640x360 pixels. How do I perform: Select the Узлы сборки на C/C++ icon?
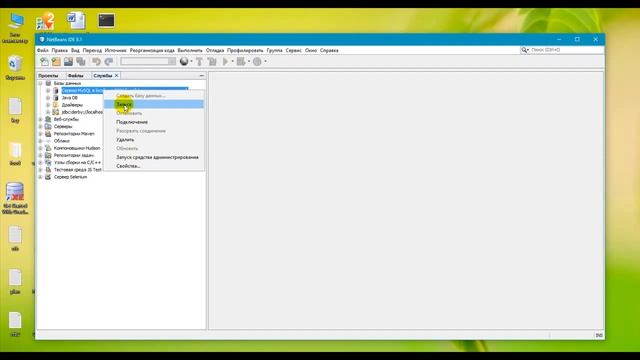point(48,162)
